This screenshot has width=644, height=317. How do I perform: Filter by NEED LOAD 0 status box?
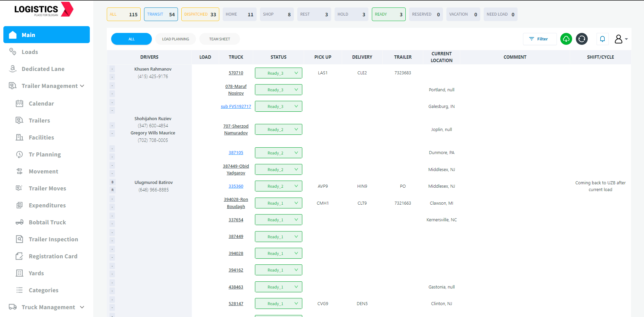[501, 14]
